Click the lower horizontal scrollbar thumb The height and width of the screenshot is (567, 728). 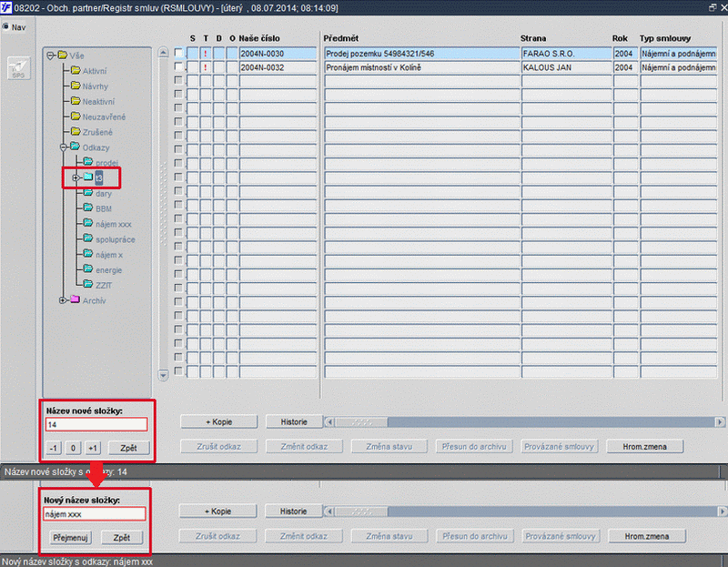tap(361, 511)
